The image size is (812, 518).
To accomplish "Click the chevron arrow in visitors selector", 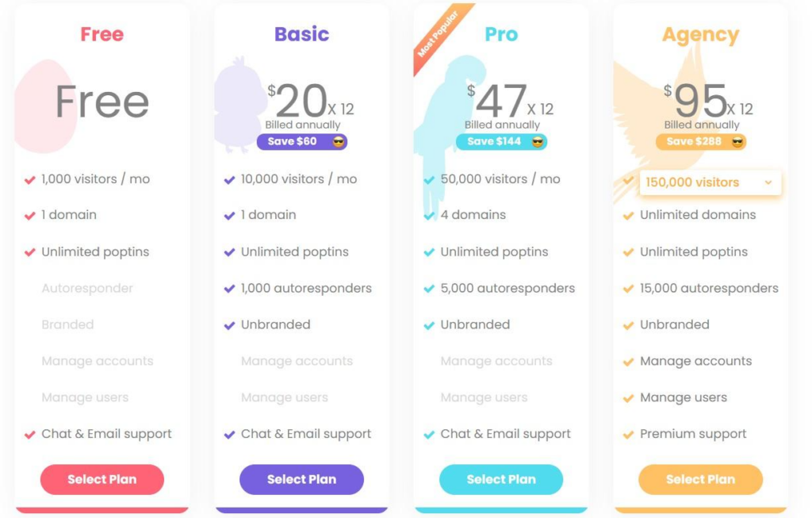I will click(768, 182).
